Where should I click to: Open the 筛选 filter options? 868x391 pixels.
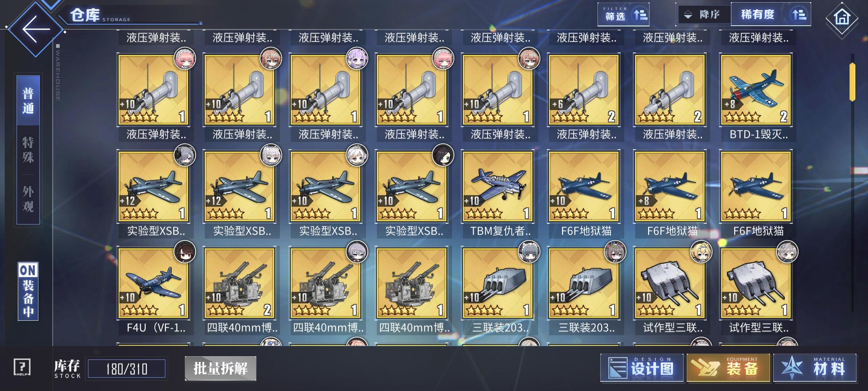tap(623, 14)
